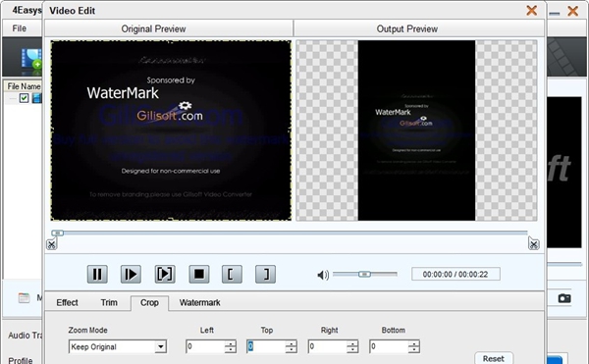Select the video file icon in list
Image resolution: width=589 pixels, height=364 pixels.
(37, 98)
